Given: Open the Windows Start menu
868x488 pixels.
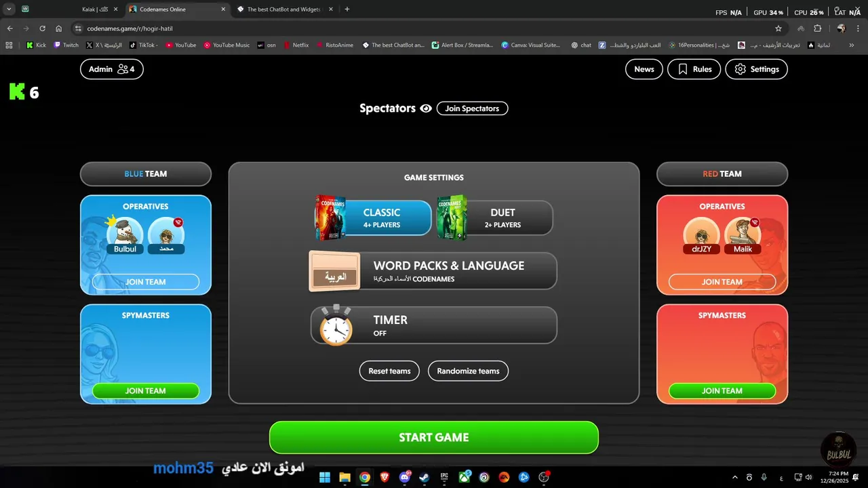Looking at the screenshot, I should (324, 477).
